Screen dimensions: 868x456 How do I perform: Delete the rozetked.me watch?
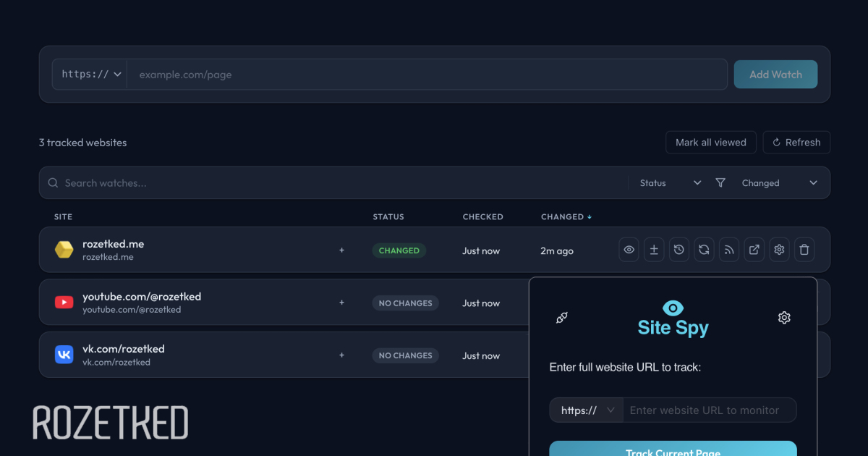804,250
